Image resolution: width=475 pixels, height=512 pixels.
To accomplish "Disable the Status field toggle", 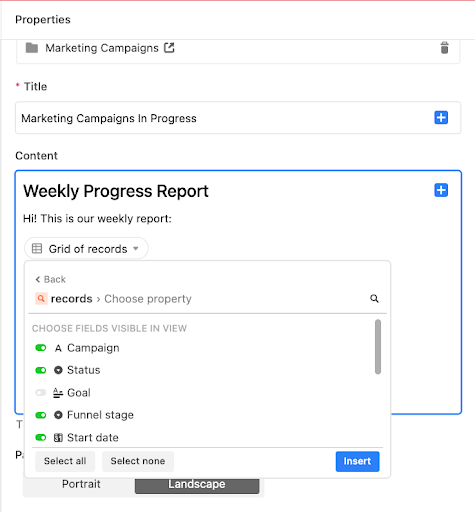I will point(41,370).
